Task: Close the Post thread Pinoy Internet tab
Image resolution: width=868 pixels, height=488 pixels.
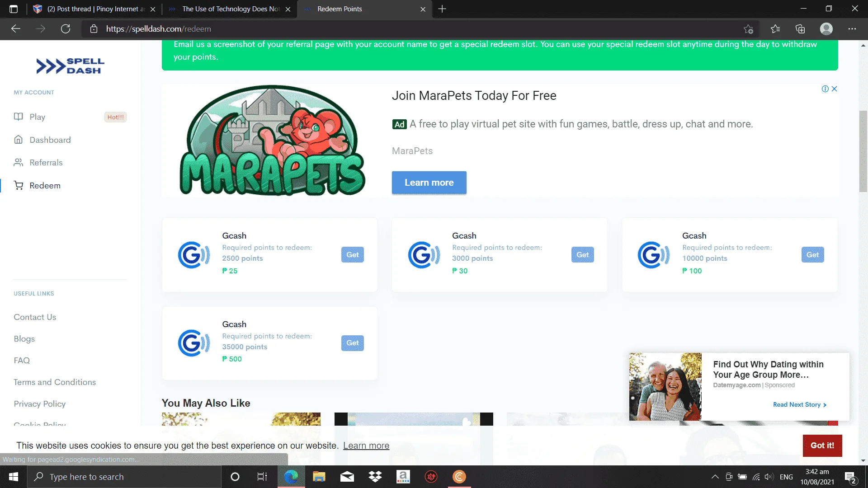Action: click(153, 9)
